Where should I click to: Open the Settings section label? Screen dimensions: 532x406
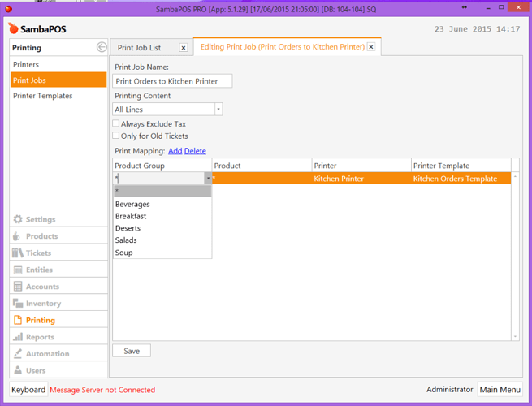(41, 219)
